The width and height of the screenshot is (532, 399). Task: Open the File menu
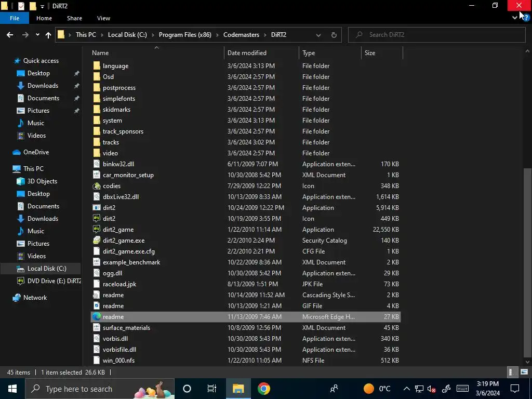pyautogui.click(x=15, y=18)
